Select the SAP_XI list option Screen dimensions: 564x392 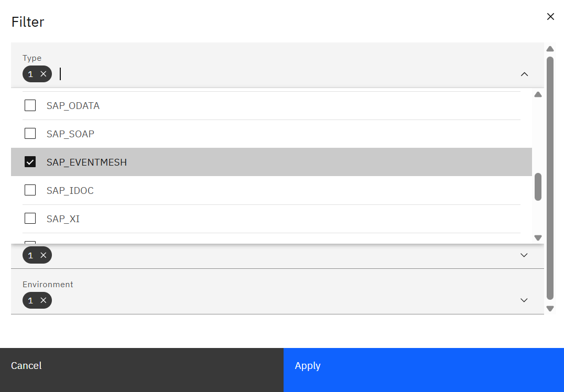(63, 219)
